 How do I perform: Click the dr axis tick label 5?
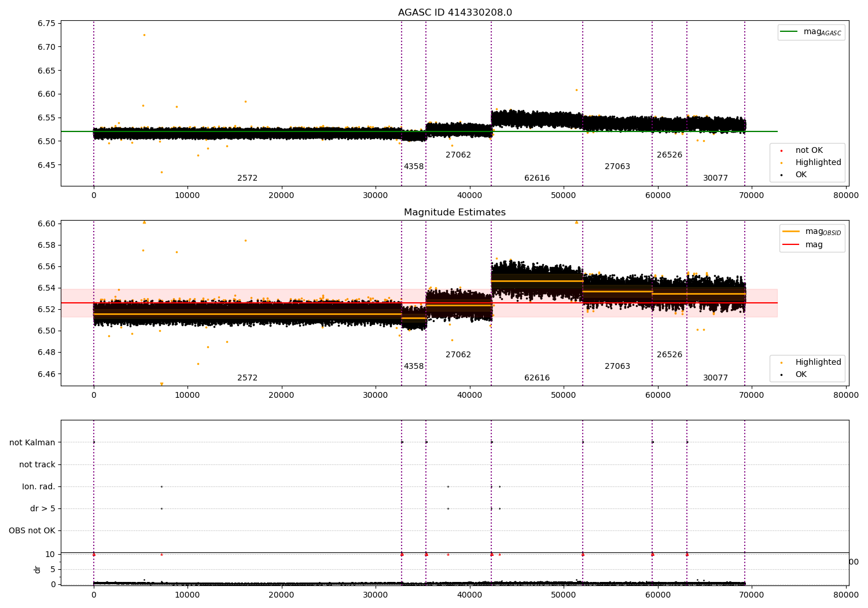tap(53, 569)
